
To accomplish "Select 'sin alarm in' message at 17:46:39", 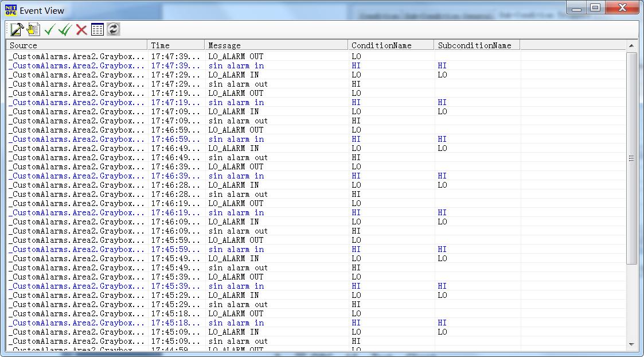I will pyautogui.click(x=236, y=176).
